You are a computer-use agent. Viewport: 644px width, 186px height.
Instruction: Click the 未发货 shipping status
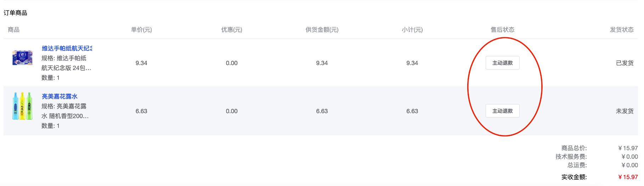pos(625,111)
